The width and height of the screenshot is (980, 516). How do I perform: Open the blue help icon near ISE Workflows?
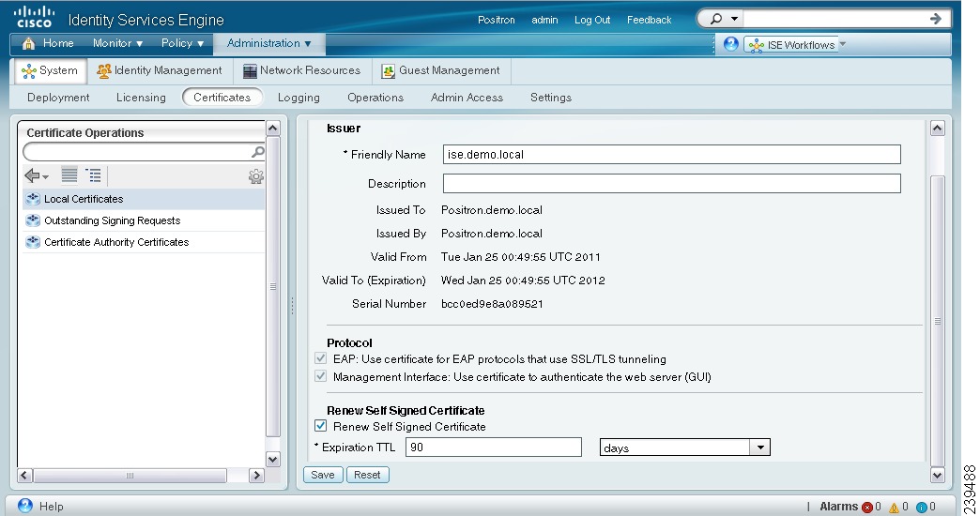coord(730,44)
